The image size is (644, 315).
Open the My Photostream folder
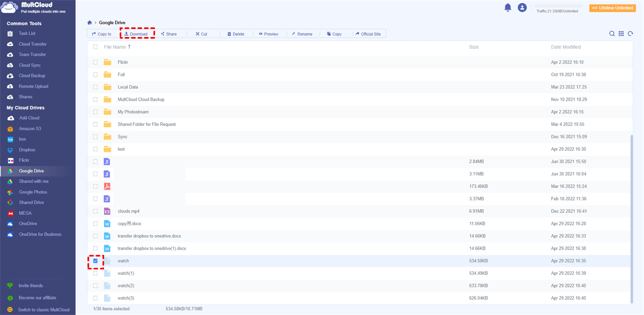point(133,112)
